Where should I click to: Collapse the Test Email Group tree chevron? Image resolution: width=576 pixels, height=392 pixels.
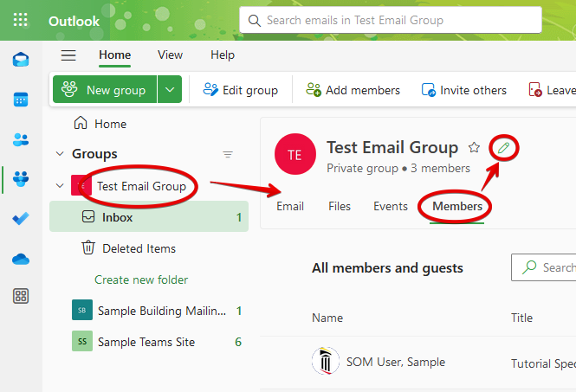click(60, 186)
